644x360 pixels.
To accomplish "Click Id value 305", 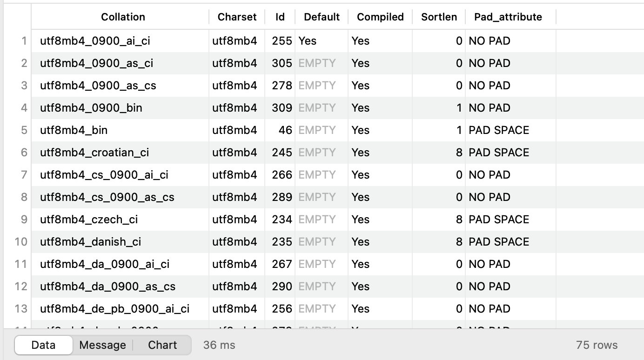I will coord(282,63).
